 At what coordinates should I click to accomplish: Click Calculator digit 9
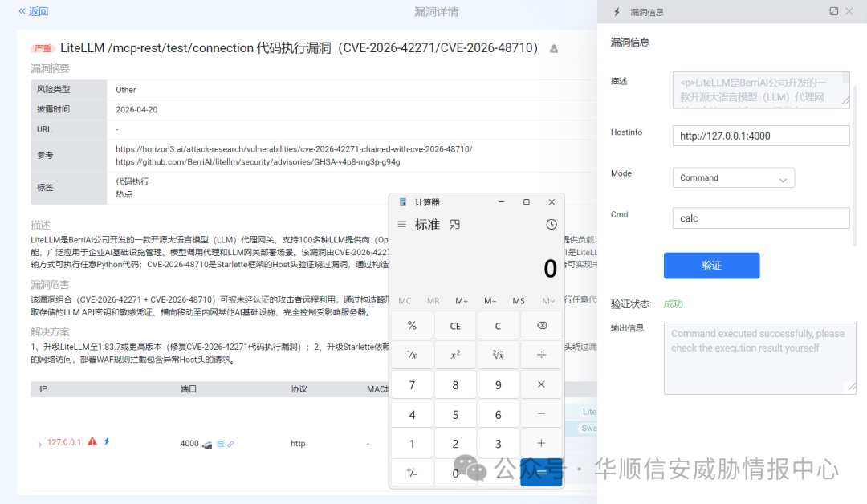click(x=499, y=384)
